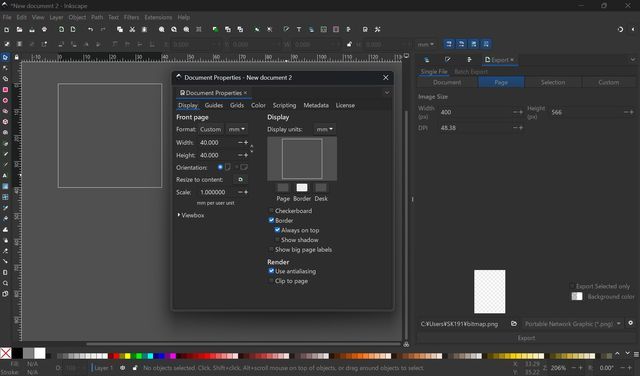Toggle Always on top checkbox
This screenshot has width=640, height=376.
[277, 230]
